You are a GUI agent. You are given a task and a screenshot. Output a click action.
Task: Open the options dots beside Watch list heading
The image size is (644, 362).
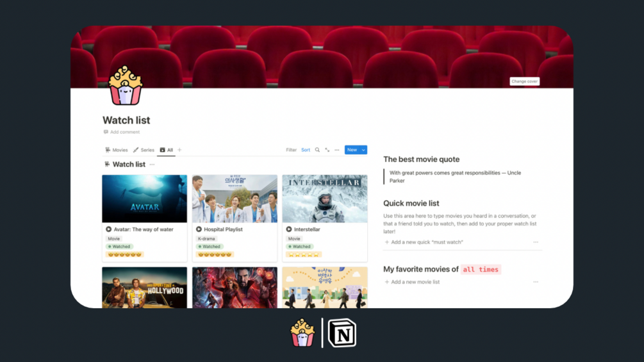[152, 165]
